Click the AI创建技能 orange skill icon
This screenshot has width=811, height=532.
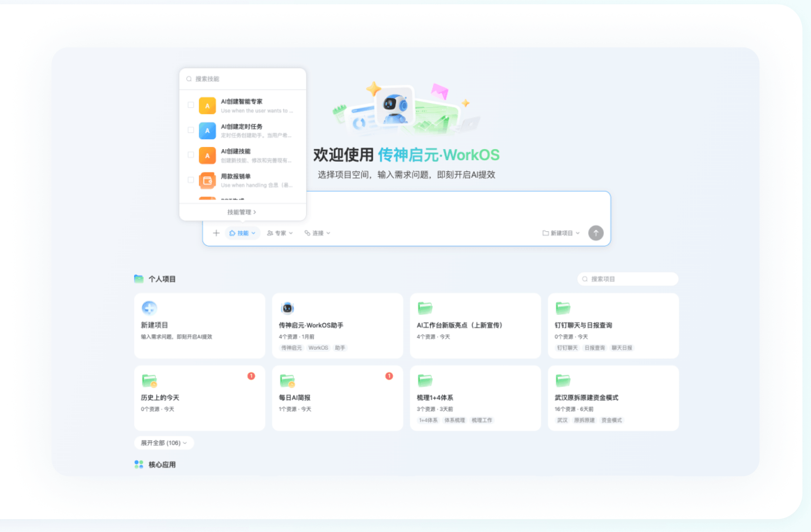click(x=207, y=156)
